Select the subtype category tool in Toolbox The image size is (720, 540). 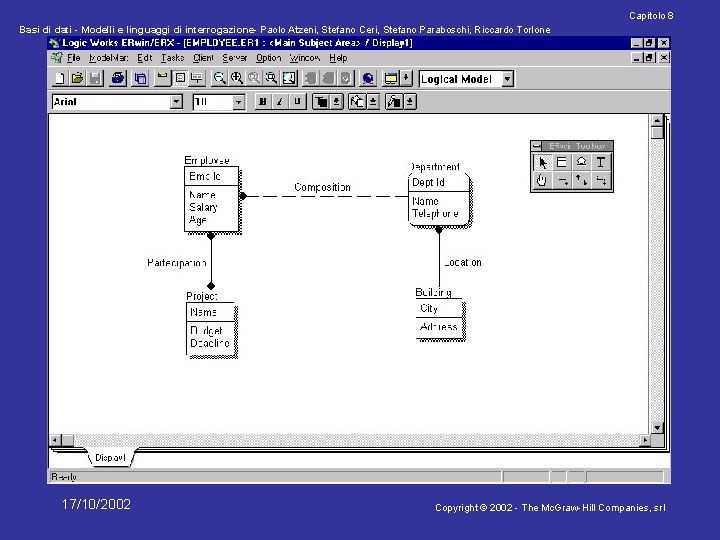581,163
